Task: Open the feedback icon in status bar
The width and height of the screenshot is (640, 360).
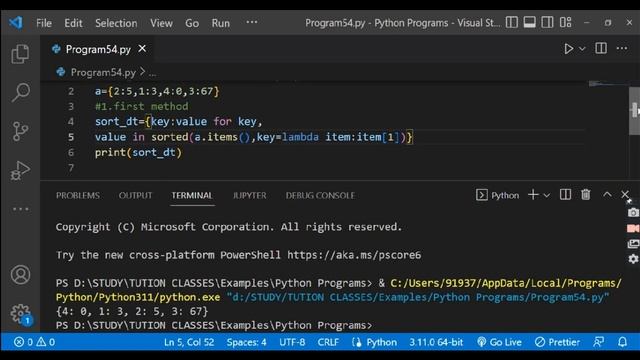Action: [599, 342]
